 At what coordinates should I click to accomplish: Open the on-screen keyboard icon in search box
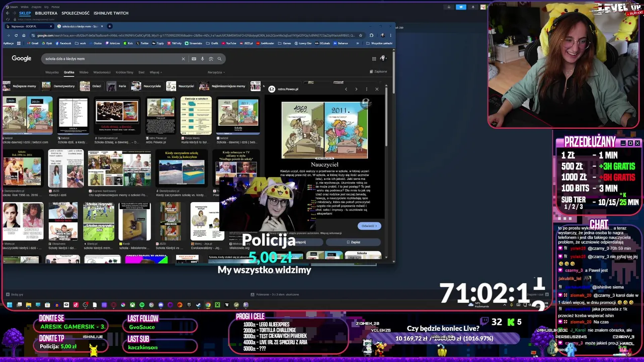(x=194, y=59)
